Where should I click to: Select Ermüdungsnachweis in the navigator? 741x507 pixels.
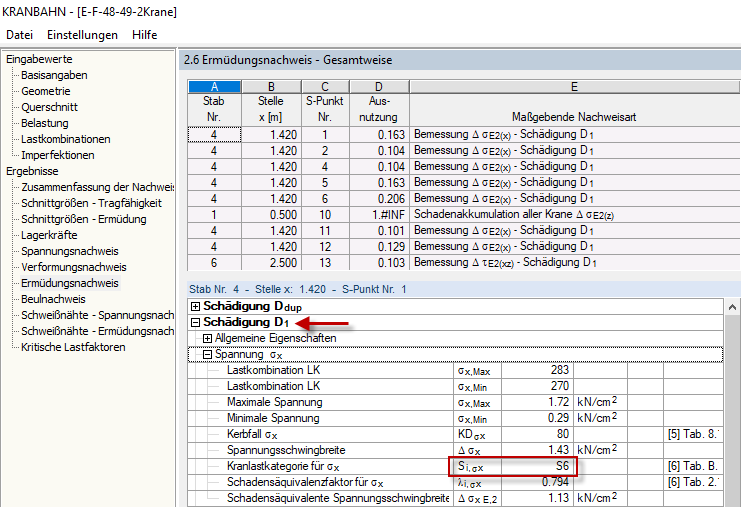pyautogui.click(x=69, y=284)
